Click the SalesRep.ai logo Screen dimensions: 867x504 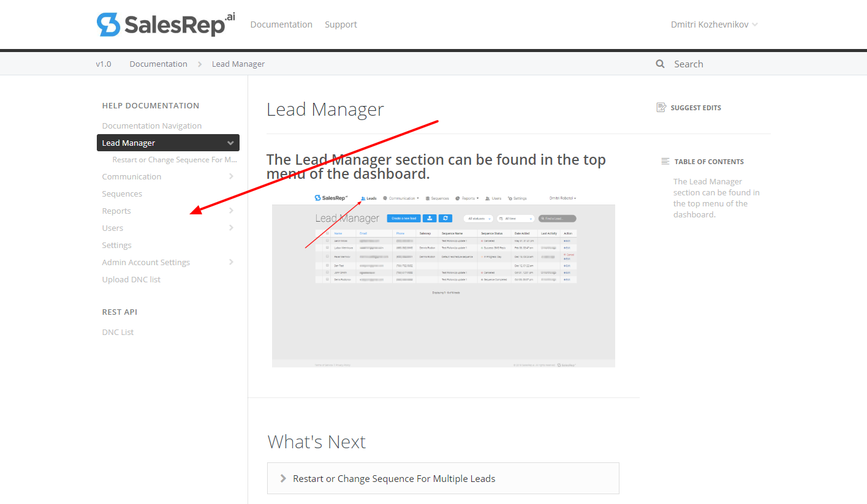tap(166, 24)
